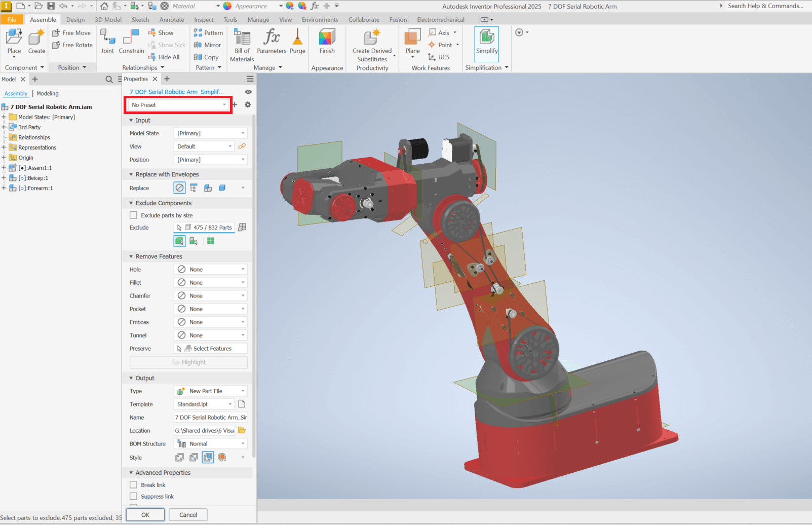Switch to Modeling browser view
Viewport: 812px width, 525px height.
48,94
